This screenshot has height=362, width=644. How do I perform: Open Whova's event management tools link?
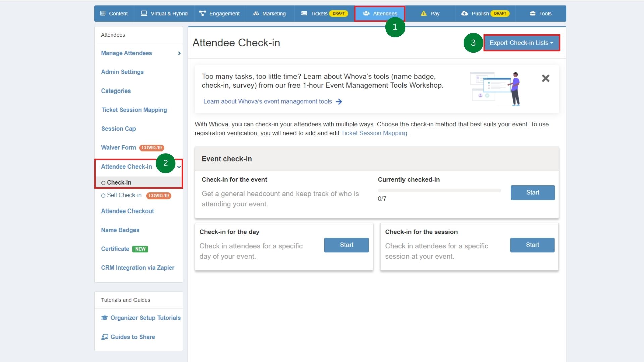click(267, 101)
